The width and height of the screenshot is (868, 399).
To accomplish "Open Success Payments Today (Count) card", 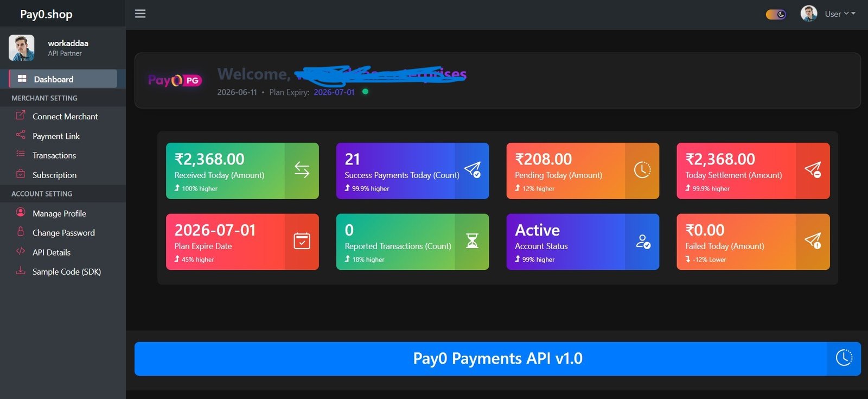I will click(412, 171).
